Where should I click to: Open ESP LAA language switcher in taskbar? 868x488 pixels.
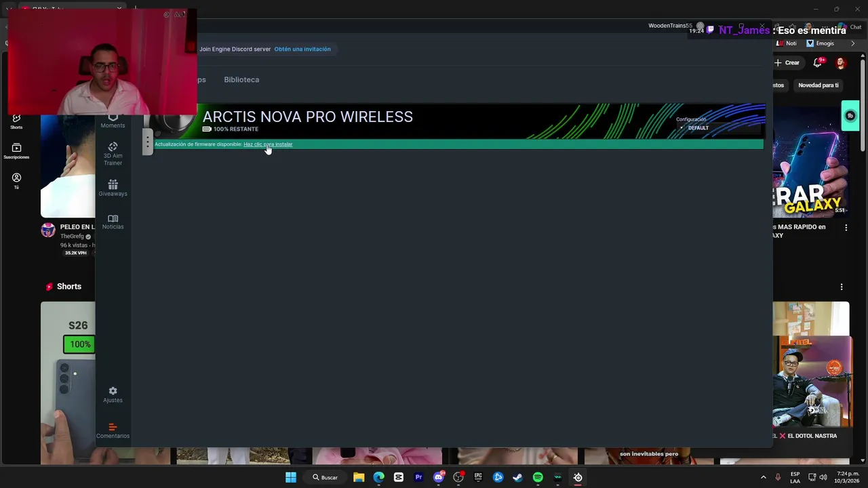tap(795, 477)
